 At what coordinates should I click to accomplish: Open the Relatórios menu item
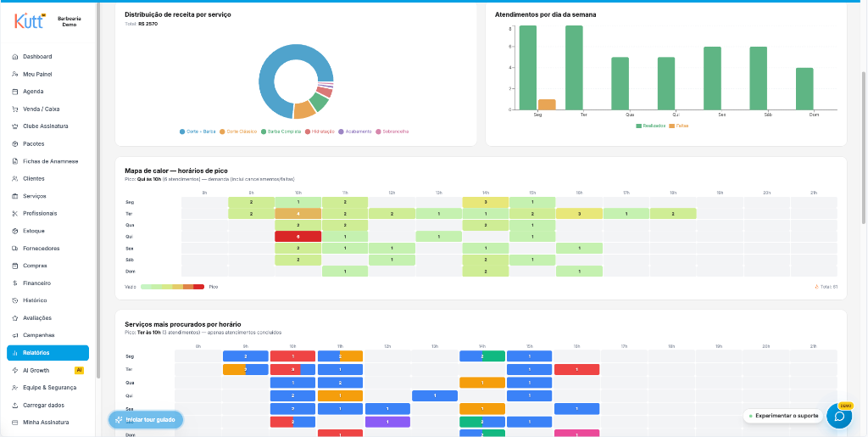pos(47,353)
